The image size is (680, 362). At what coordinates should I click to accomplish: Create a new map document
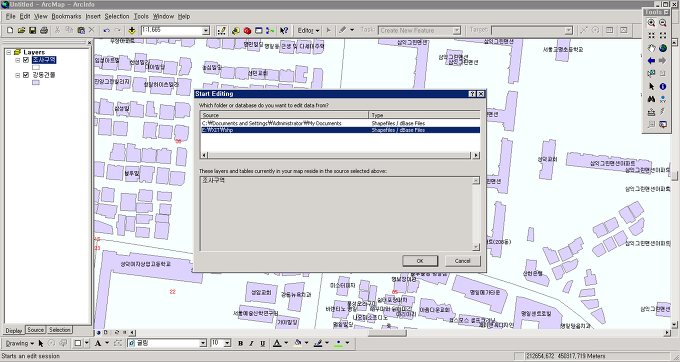(10, 30)
